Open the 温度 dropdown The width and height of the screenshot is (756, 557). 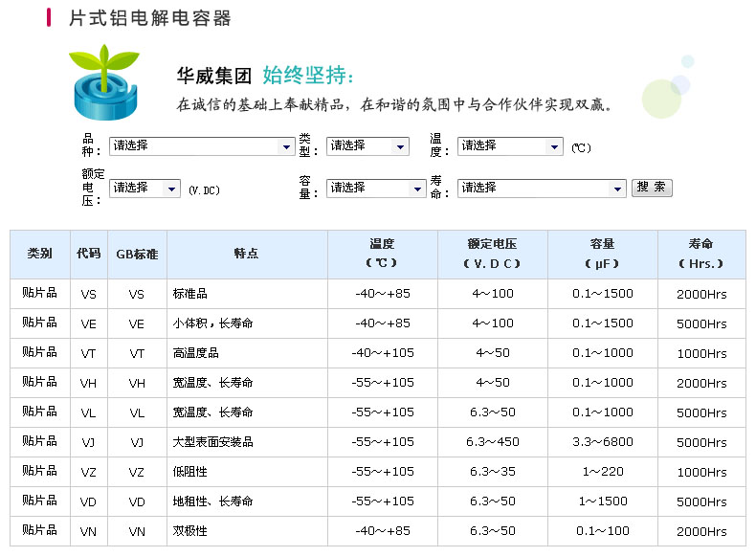(510, 146)
